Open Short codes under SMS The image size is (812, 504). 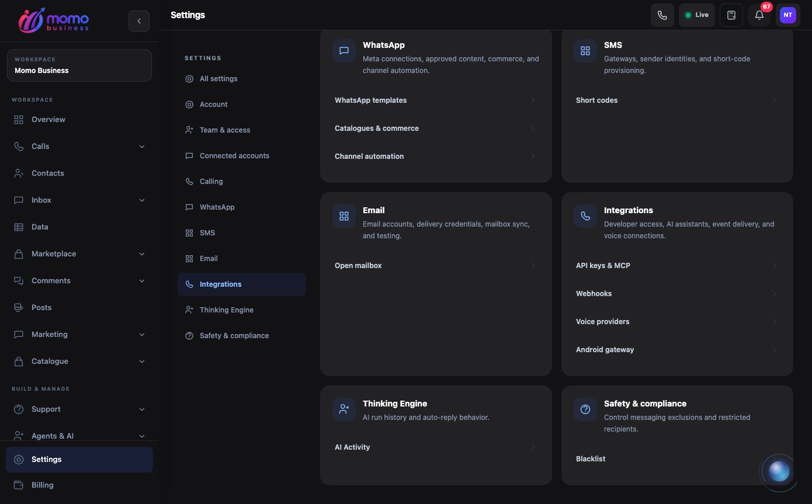[x=677, y=100]
